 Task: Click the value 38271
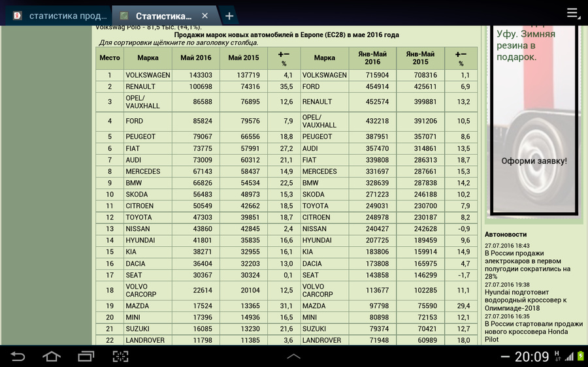(x=203, y=252)
